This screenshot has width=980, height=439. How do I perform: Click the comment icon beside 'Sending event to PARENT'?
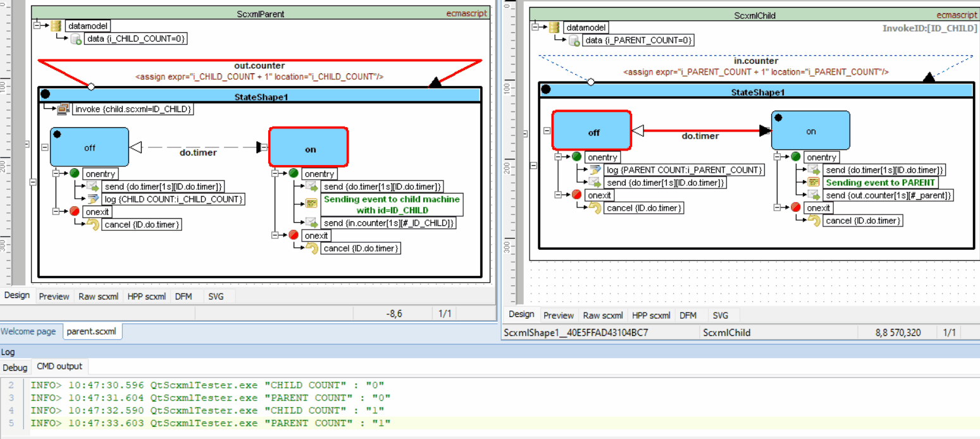tap(813, 183)
